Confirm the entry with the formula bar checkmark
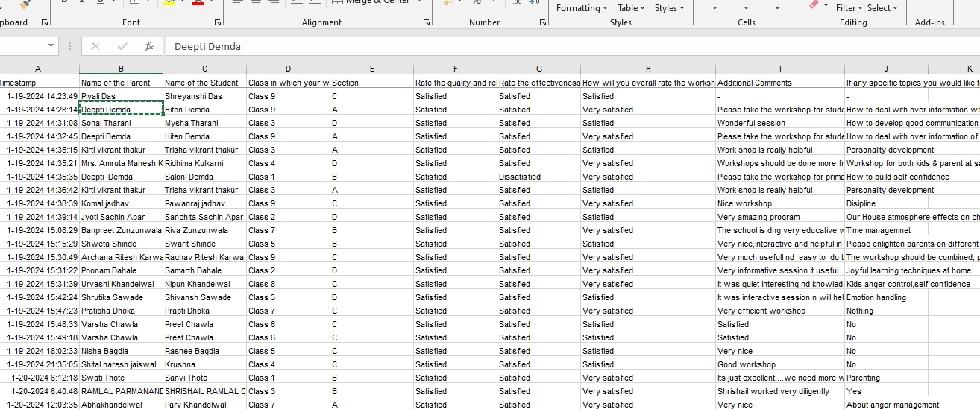This screenshot has height=409, width=980. (122, 46)
